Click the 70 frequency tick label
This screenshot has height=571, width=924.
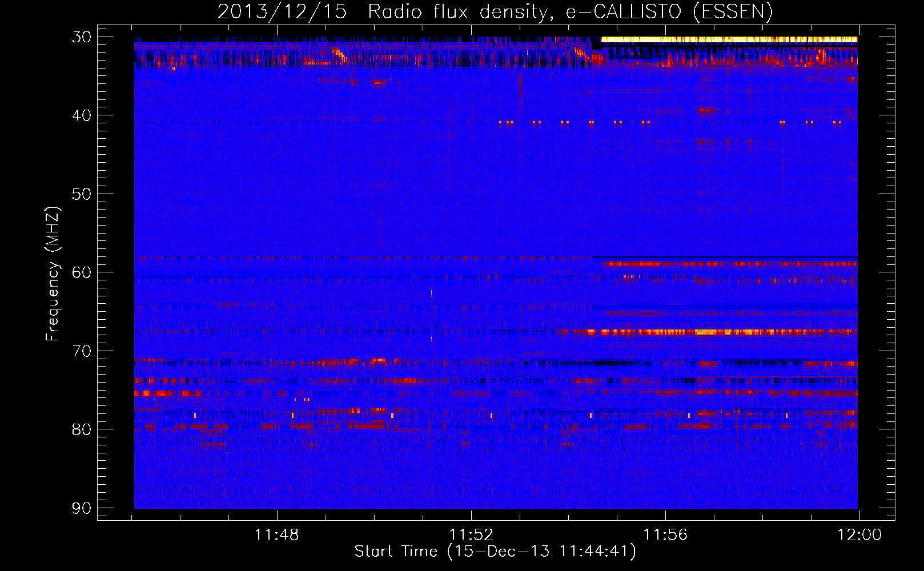tap(82, 351)
